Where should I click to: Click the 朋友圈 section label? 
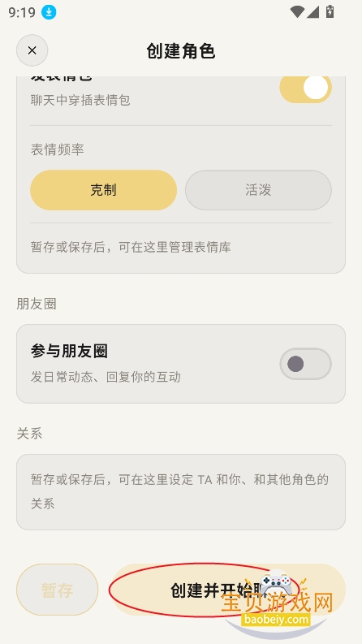point(37,304)
